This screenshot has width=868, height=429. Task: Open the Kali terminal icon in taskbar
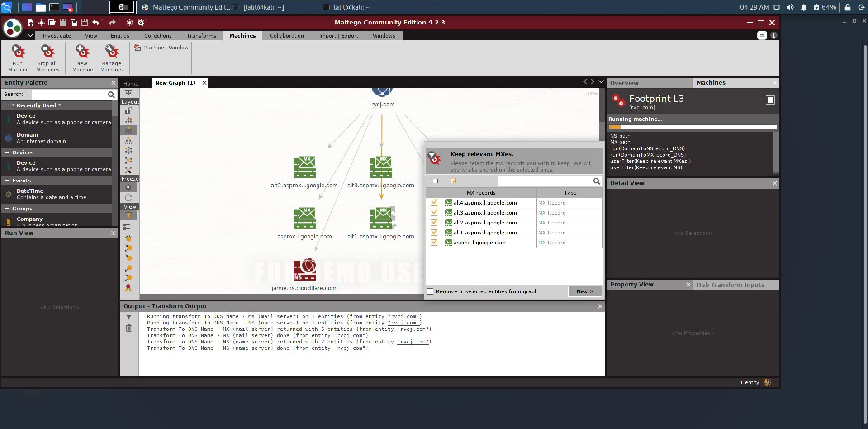(x=54, y=7)
